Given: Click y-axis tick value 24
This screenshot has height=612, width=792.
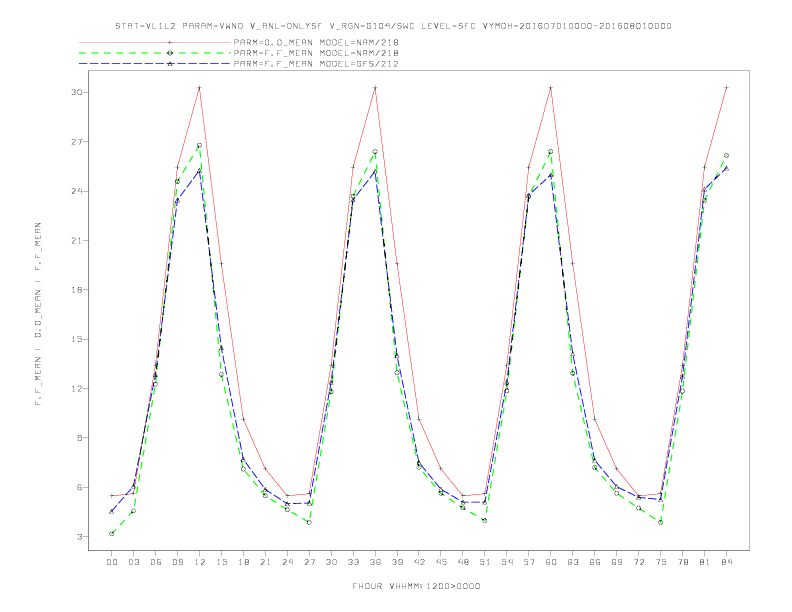Looking at the screenshot, I should [77, 191].
